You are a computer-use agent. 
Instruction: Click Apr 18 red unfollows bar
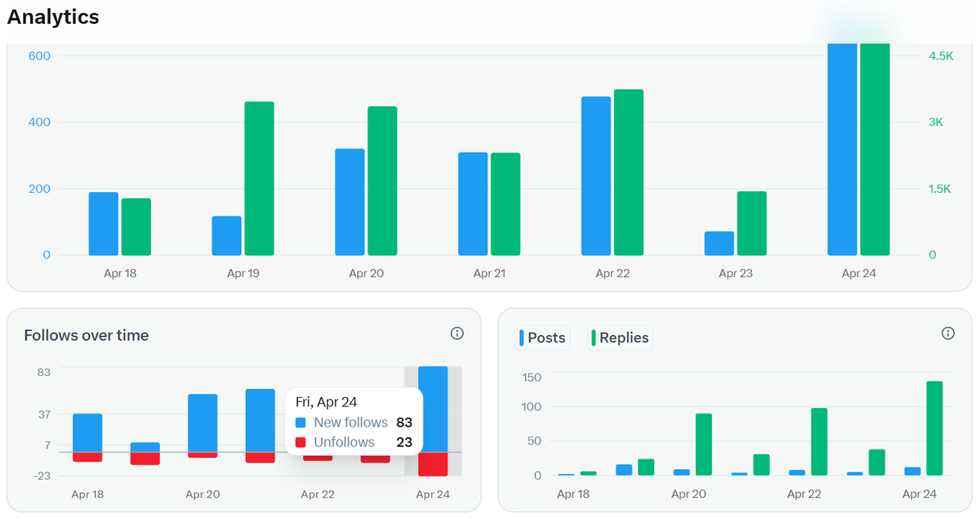[87, 457]
